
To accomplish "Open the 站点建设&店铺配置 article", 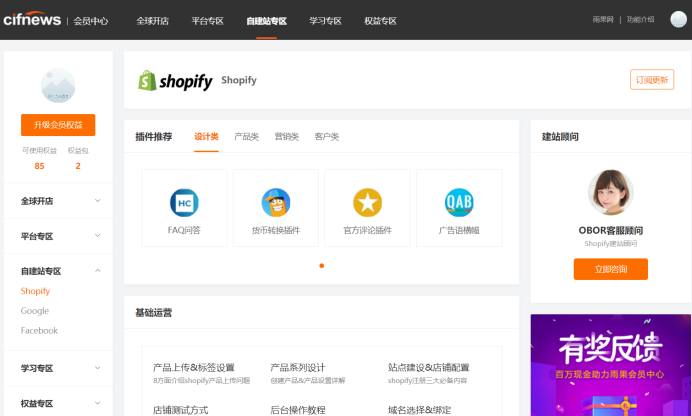I will pos(429,367).
